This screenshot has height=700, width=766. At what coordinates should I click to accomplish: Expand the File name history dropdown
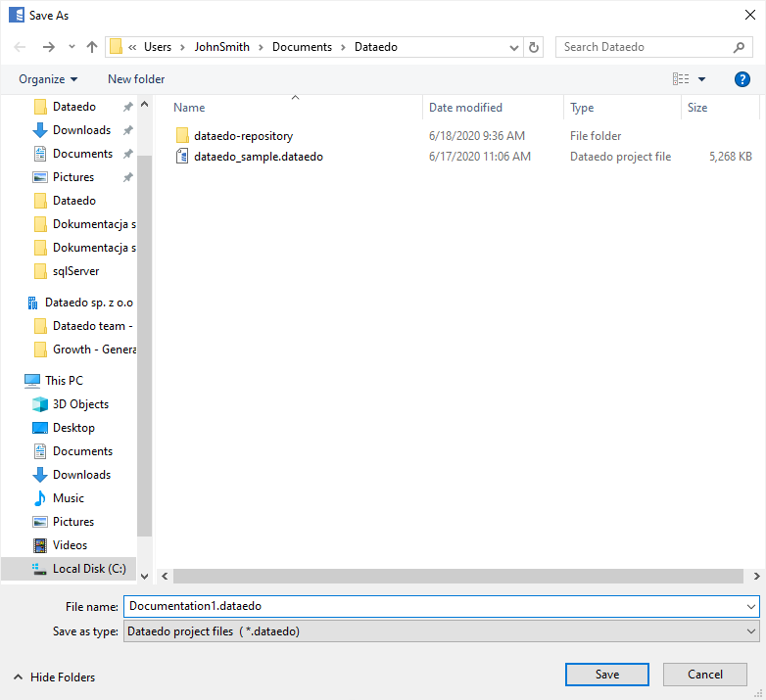(x=750, y=607)
